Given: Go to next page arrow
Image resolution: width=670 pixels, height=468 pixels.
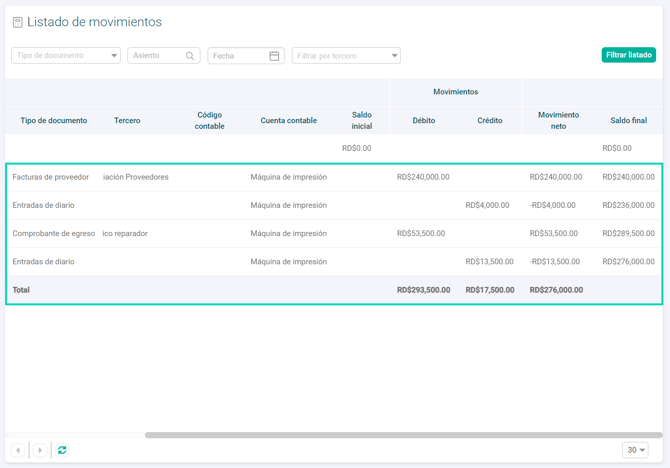Looking at the screenshot, I should 40,450.
